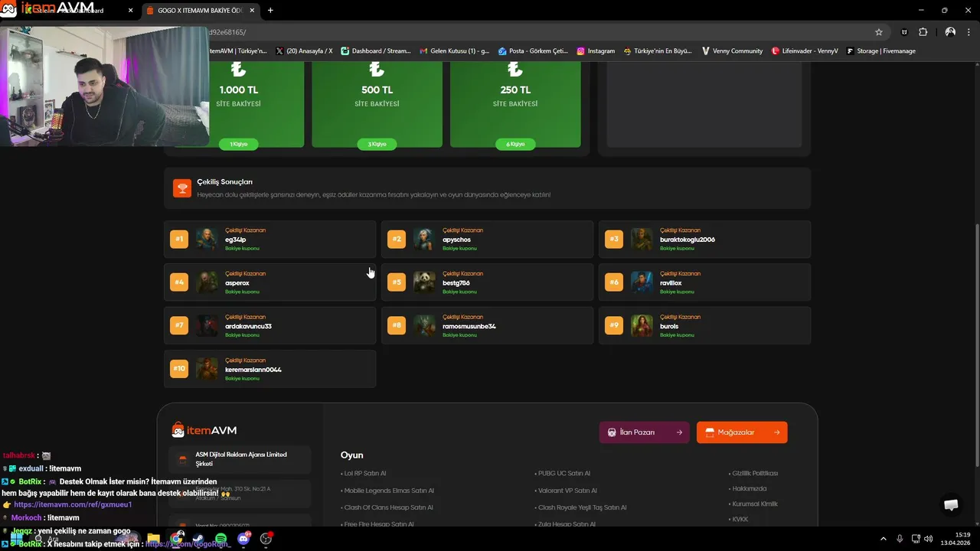Open winner burois avatar

coord(642,326)
